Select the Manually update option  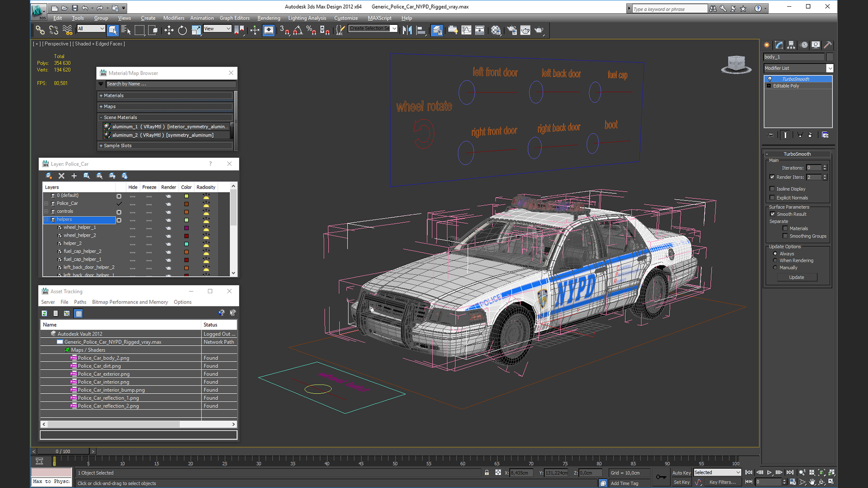tap(775, 267)
